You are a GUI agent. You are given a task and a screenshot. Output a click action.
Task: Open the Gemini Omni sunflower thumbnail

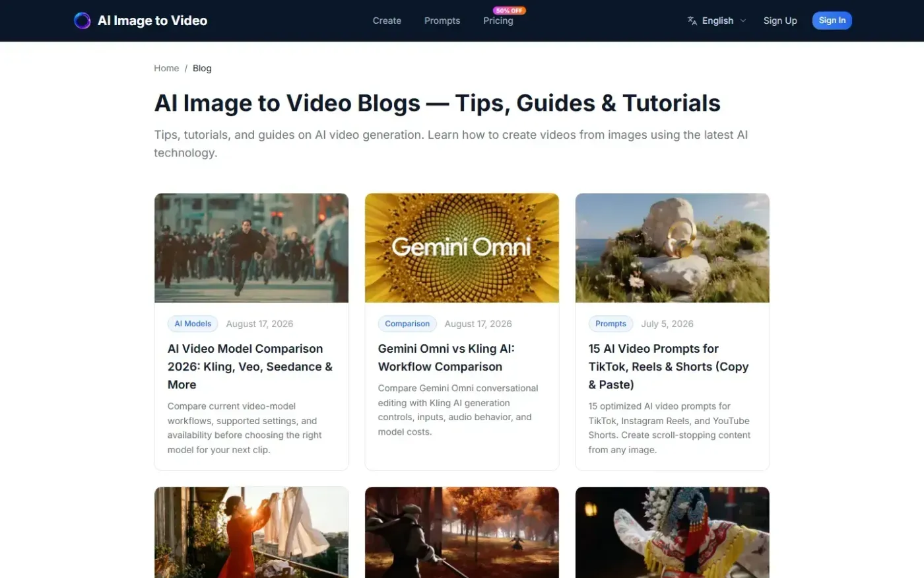[462, 248]
